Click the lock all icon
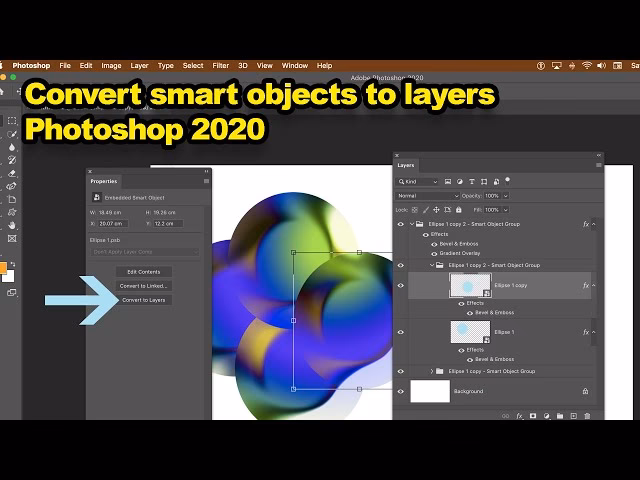Image resolution: width=640 pixels, height=480 pixels. pos(459,210)
